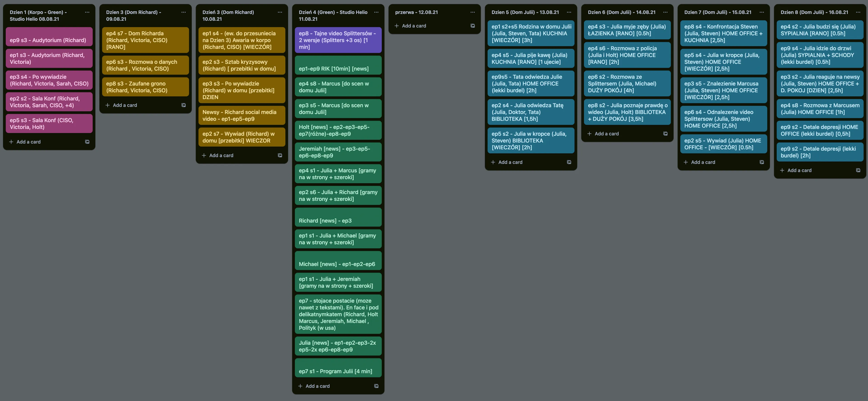
Task: Open list menu for przerwa - 12.08.21
Action: click(472, 12)
